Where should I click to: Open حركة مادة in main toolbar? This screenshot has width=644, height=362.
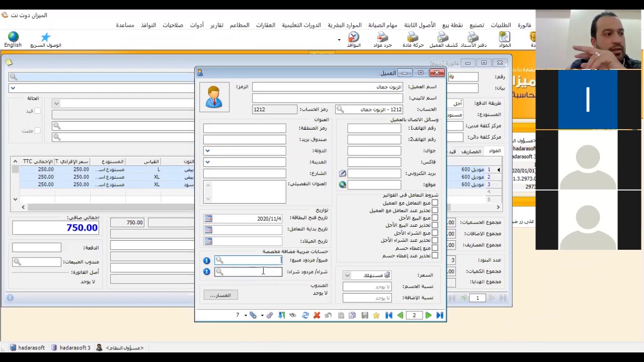(413, 40)
